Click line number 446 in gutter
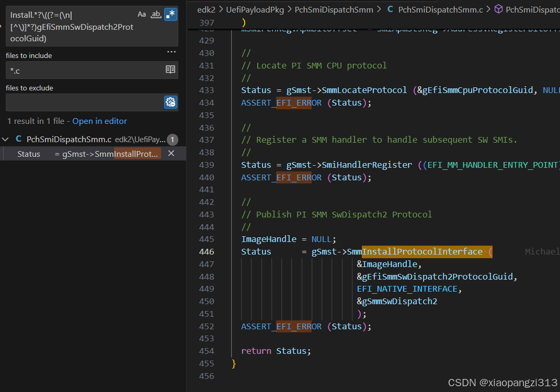The width and height of the screenshot is (560, 392). pyautogui.click(x=207, y=252)
